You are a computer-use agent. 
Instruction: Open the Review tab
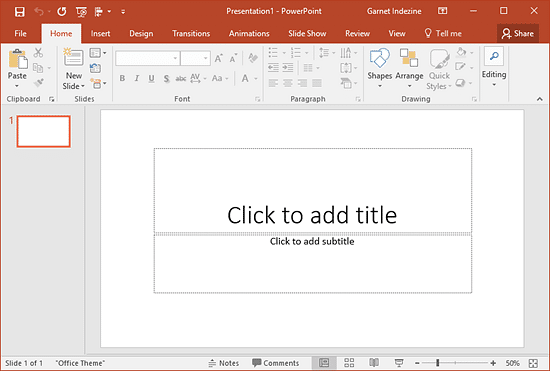[x=357, y=34]
